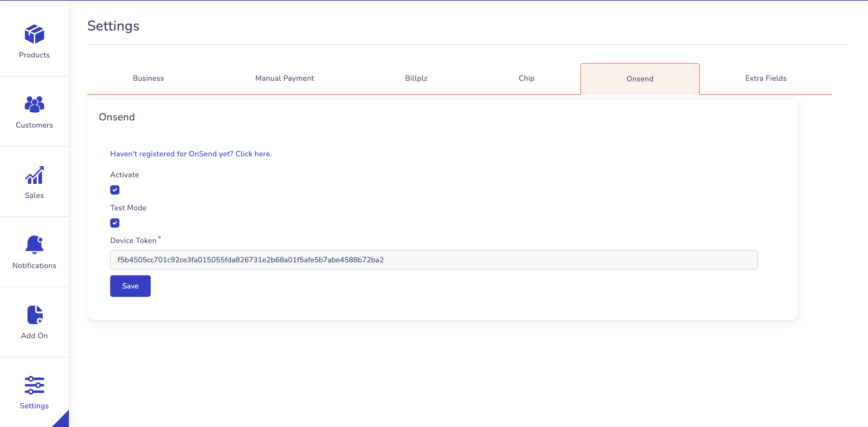
Task: Toggle the Activate checkbox for Onsend
Action: (x=115, y=190)
